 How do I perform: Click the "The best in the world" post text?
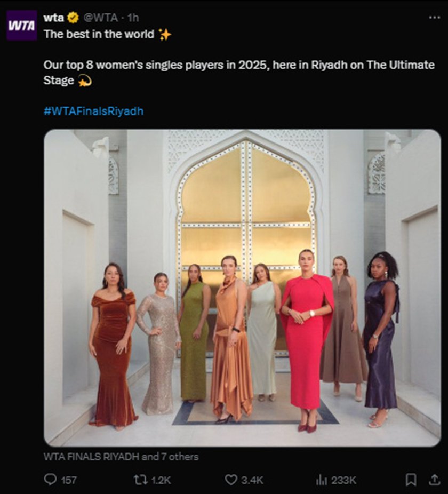point(100,34)
